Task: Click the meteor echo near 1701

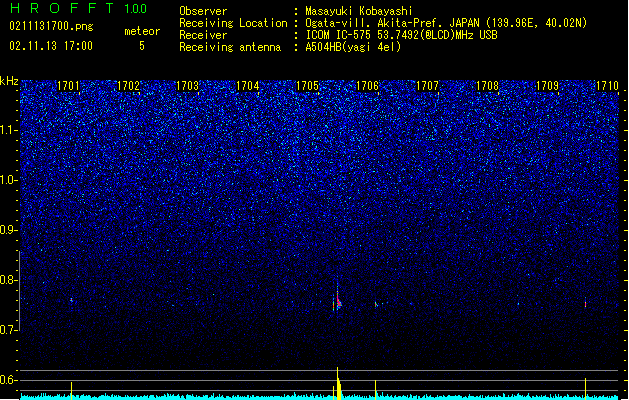Action: tap(71, 300)
